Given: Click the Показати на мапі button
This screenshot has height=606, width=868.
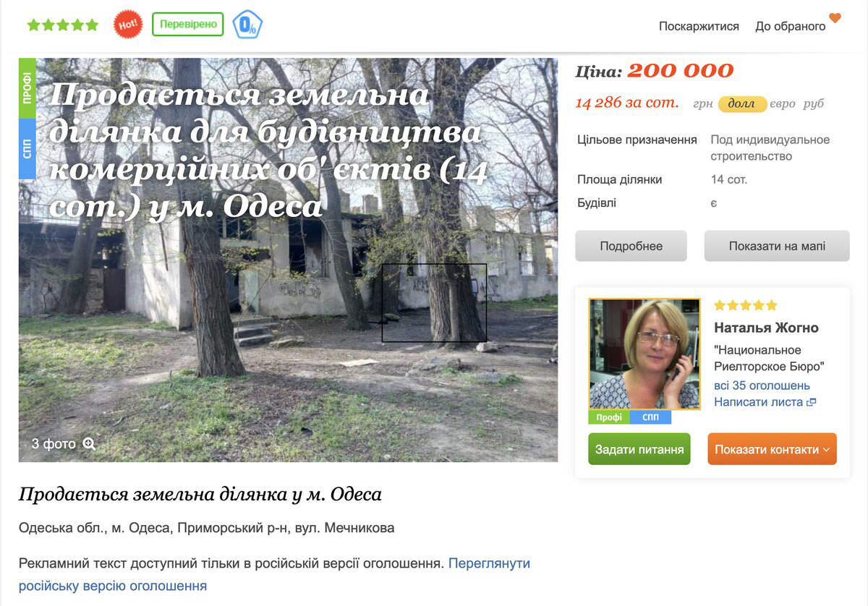Looking at the screenshot, I should pyautogui.click(x=777, y=246).
